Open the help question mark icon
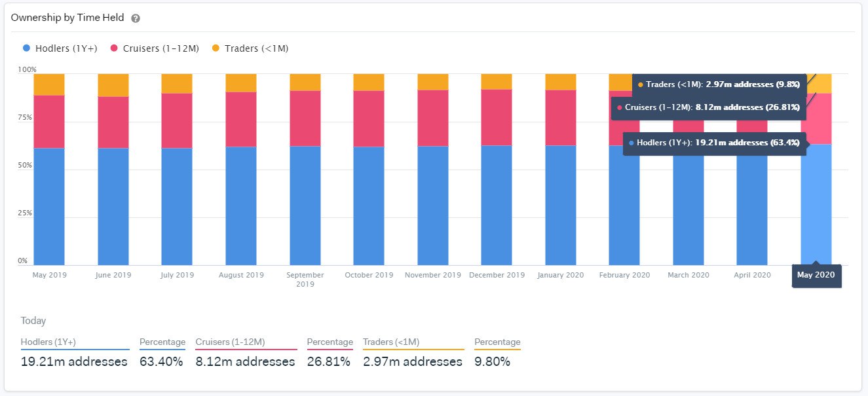This screenshot has height=396, width=868. [x=136, y=18]
